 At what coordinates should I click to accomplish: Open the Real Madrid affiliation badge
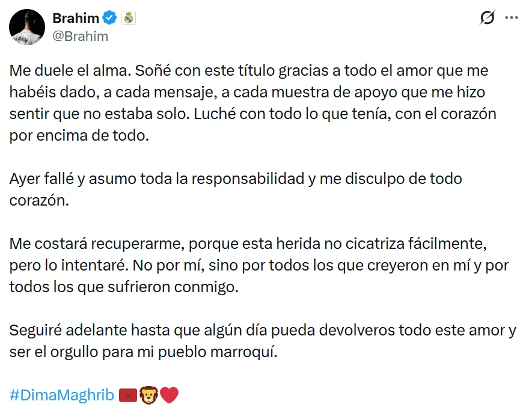129,18
